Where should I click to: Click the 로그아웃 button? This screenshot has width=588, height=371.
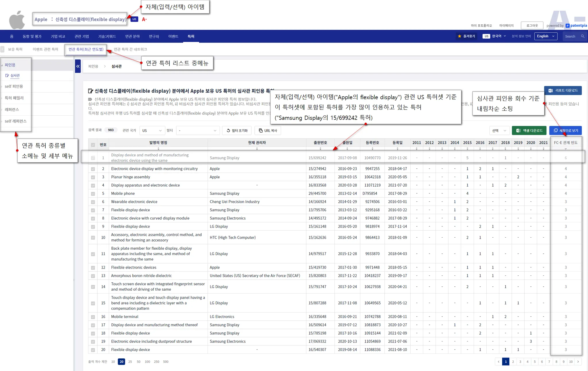[532, 26]
